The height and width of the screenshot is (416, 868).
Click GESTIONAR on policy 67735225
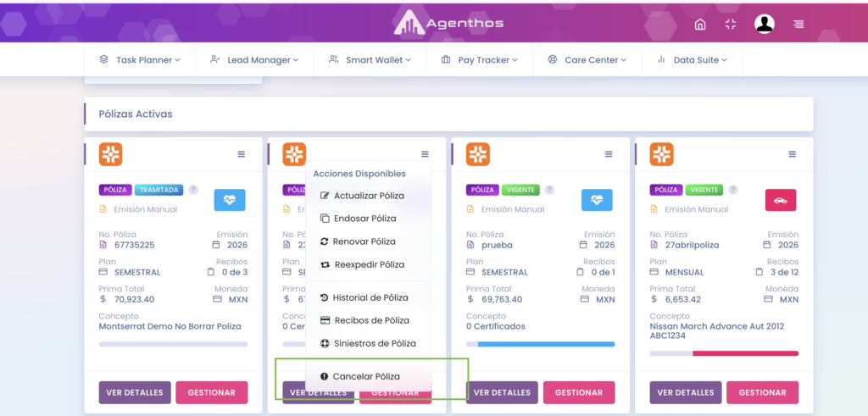click(x=212, y=393)
